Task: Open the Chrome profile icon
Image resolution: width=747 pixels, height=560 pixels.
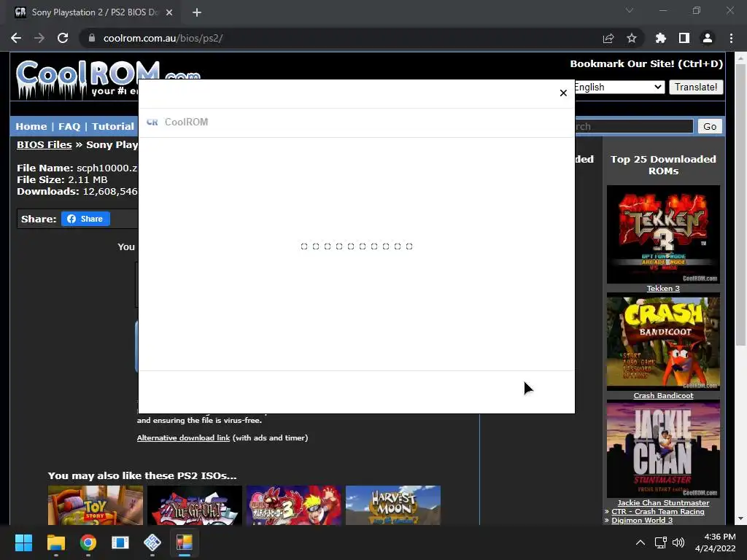Action: tap(708, 38)
